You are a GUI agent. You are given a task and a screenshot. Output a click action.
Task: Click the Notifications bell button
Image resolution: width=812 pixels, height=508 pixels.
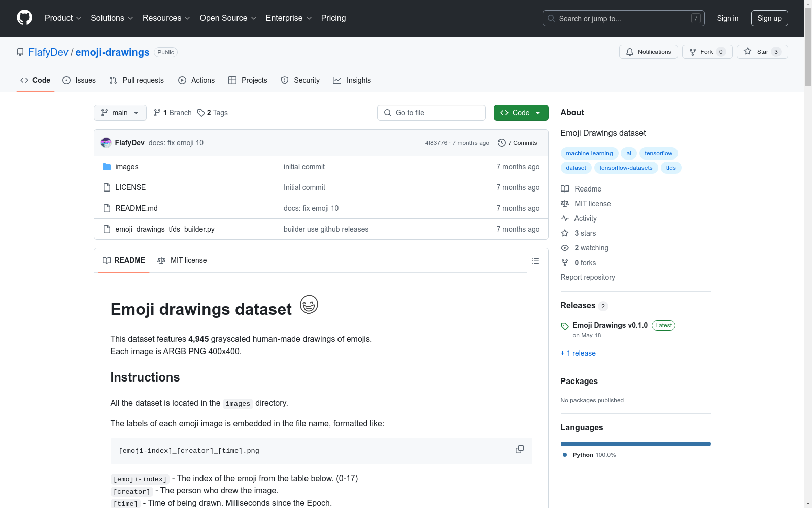pyautogui.click(x=649, y=52)
